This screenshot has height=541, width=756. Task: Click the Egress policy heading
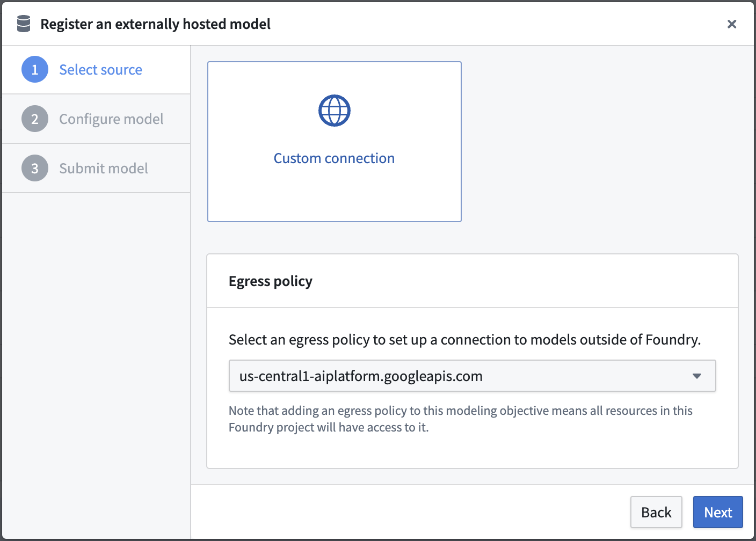271,281
